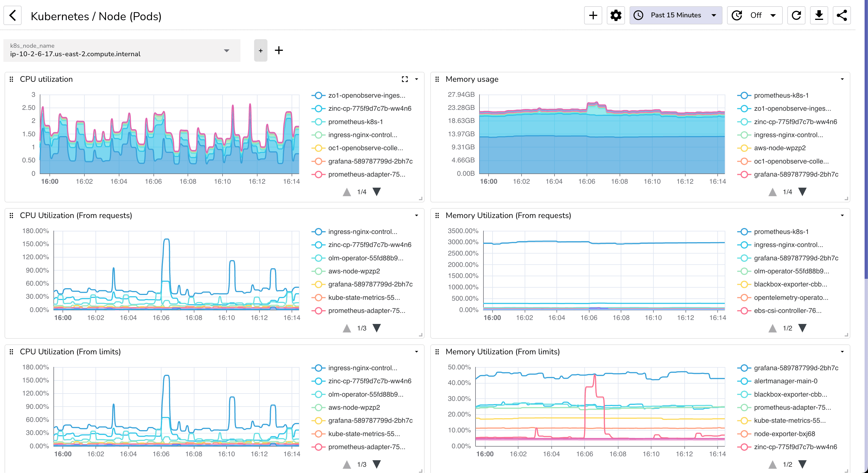Open dashboard settings via the gear icon

[x=616, y=15]
